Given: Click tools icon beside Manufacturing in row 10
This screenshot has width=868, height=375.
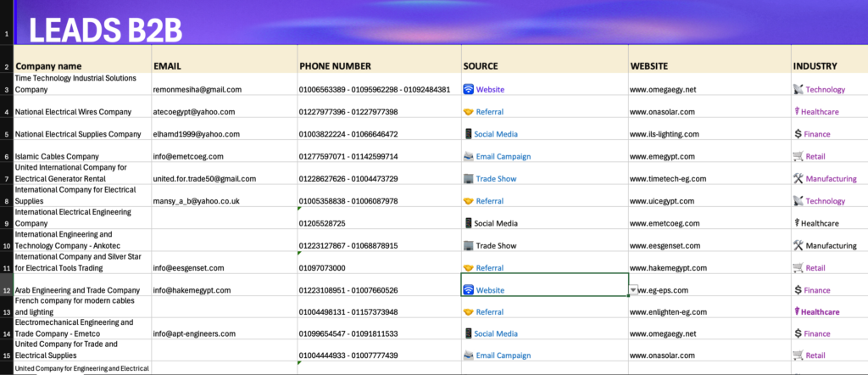Looking at the screenshot, I should tap(798, 245).
